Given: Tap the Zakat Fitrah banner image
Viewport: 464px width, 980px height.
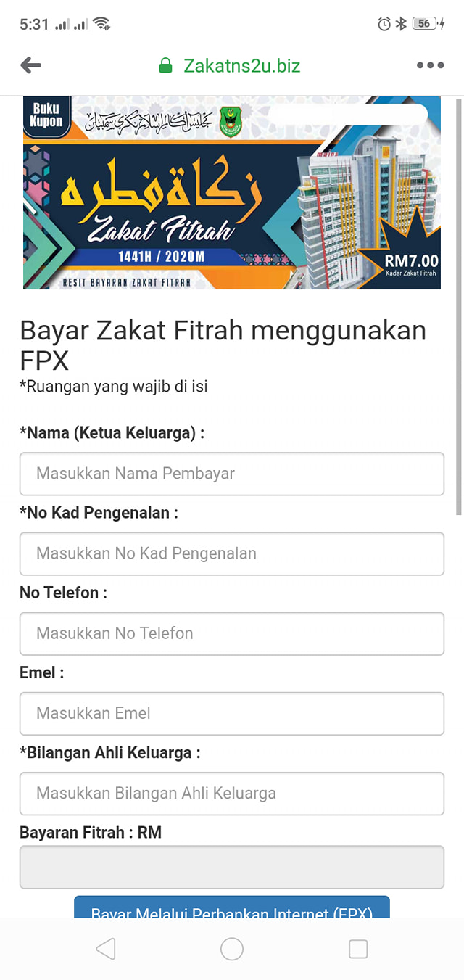Looking at the screenshot, I should [232, 193].
